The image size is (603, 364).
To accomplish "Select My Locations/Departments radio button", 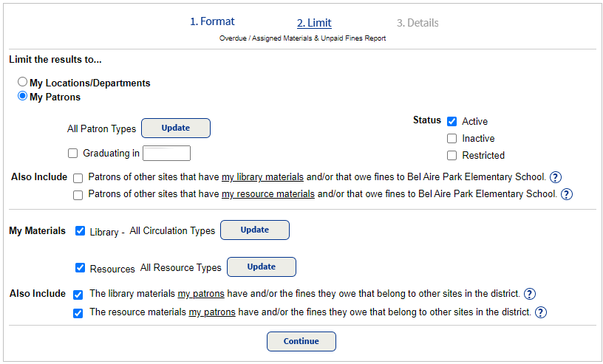I will coord(23,83).
